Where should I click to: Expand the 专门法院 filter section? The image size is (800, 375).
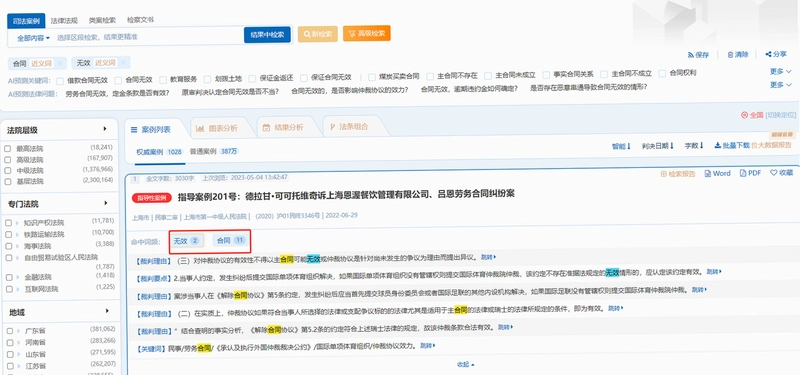[x=106, y=203]
